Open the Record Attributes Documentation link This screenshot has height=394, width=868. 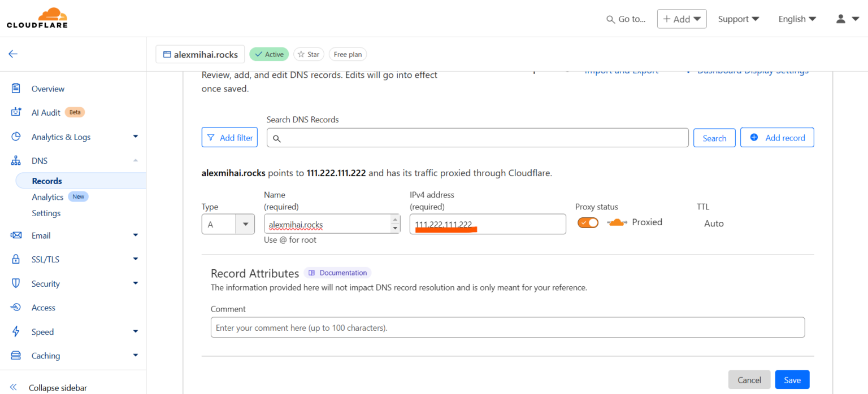pos(337,273)
